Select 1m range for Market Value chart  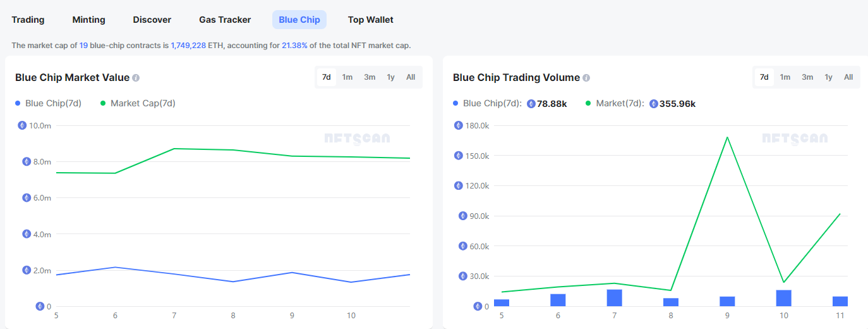coord(347,77)
